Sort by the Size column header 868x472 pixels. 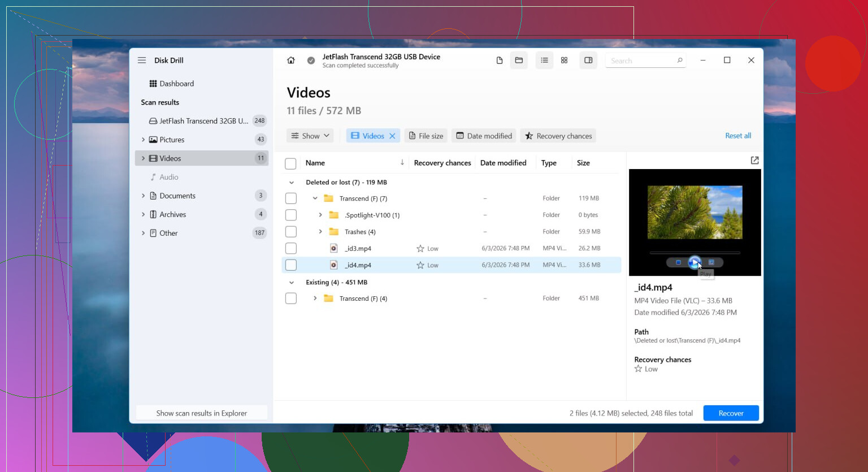[583, 163]
